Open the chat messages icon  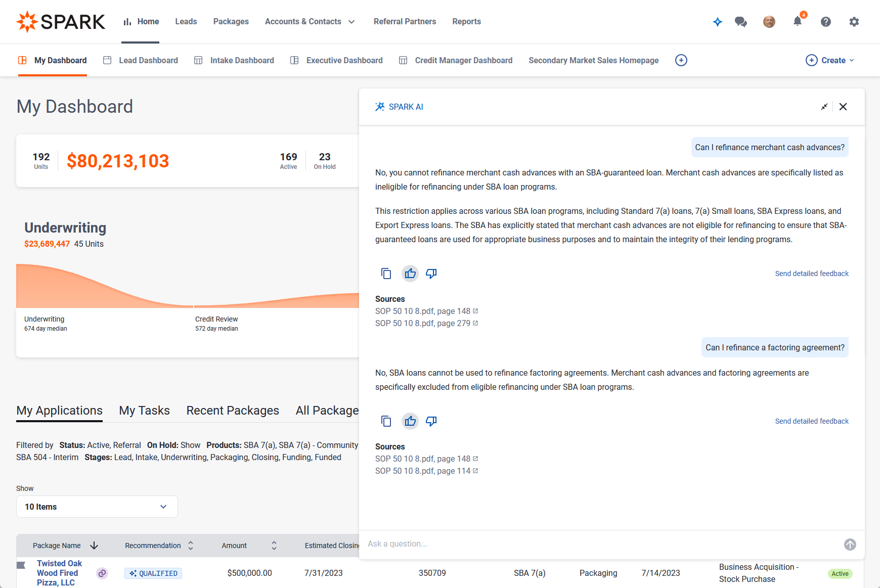pos(741,22)
